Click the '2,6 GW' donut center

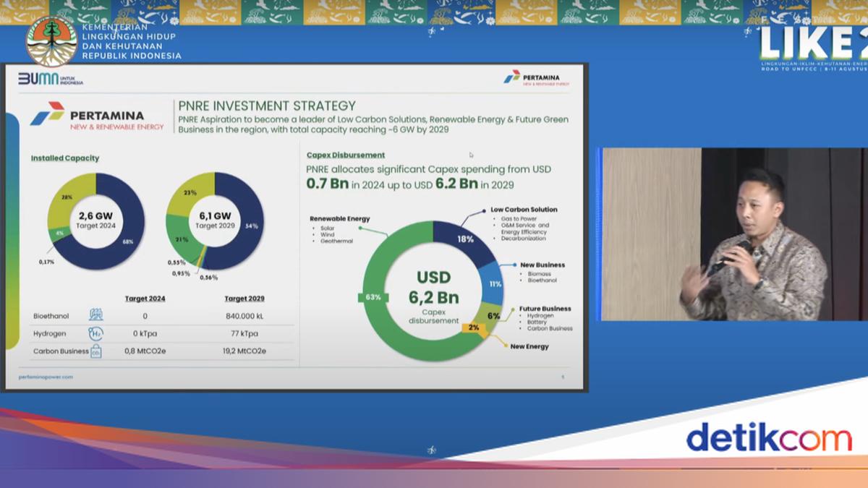[x=95, y=219]
